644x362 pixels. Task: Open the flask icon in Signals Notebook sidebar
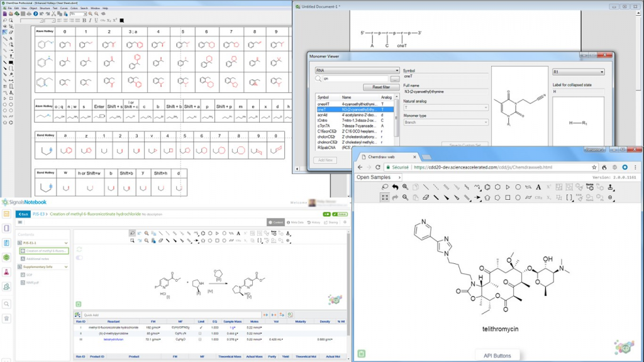point(6,272)
